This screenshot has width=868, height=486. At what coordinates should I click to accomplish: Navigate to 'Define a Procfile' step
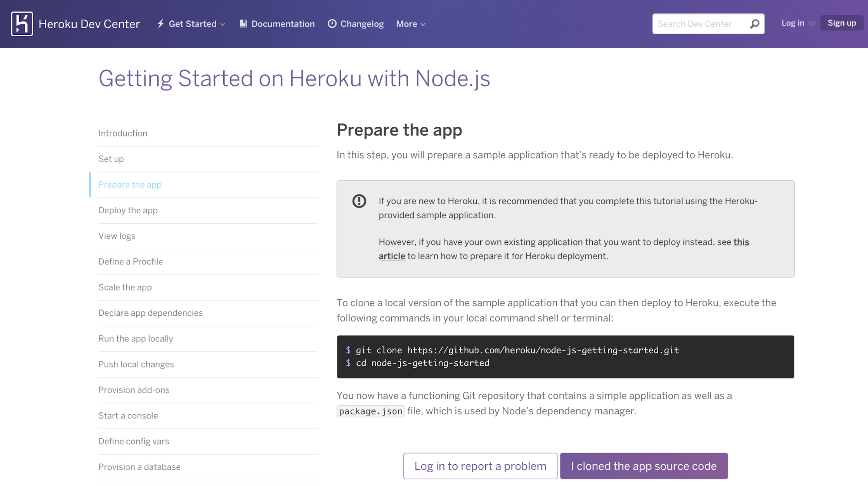[x=130, y=261]
